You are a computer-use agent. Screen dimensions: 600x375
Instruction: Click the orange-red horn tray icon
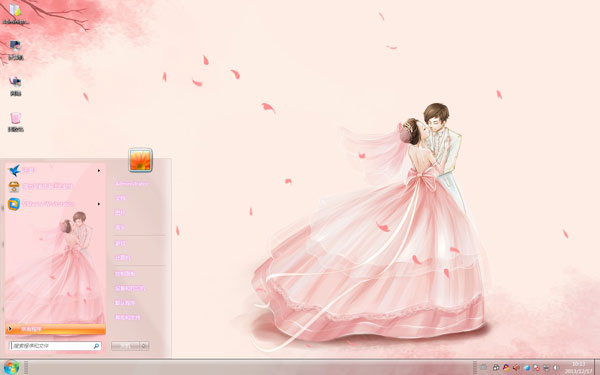516,367
